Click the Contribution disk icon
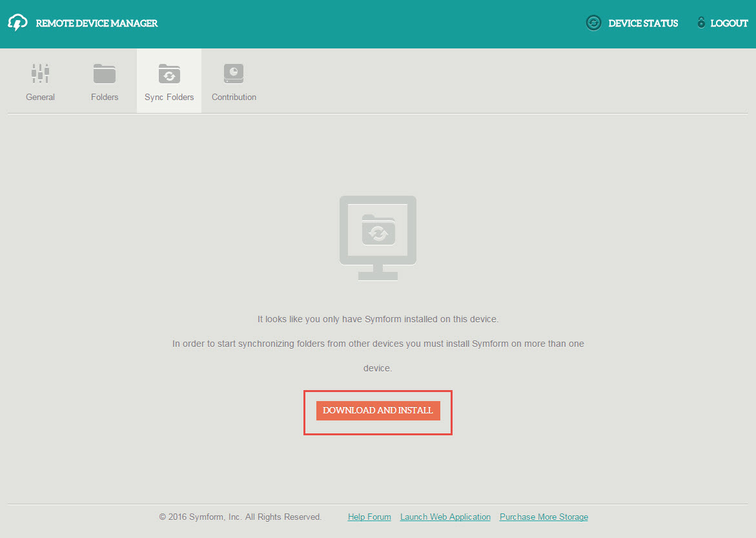 point(234,74)
